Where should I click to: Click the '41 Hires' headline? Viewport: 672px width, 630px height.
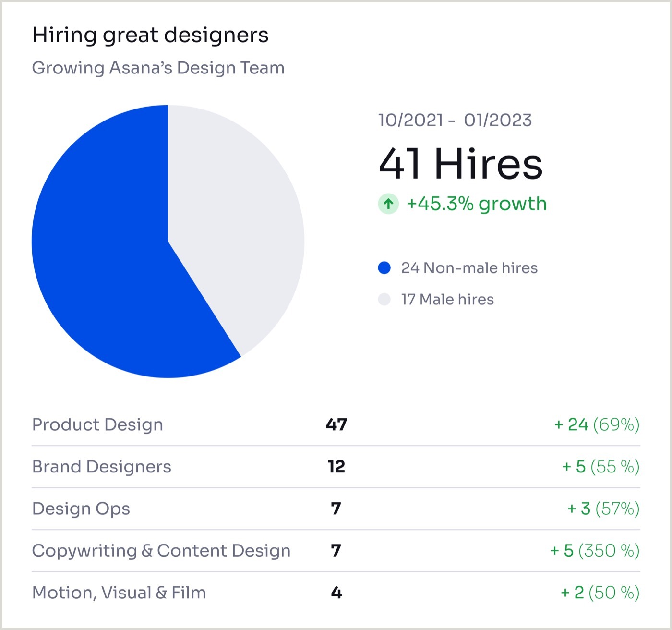[461, 164]
